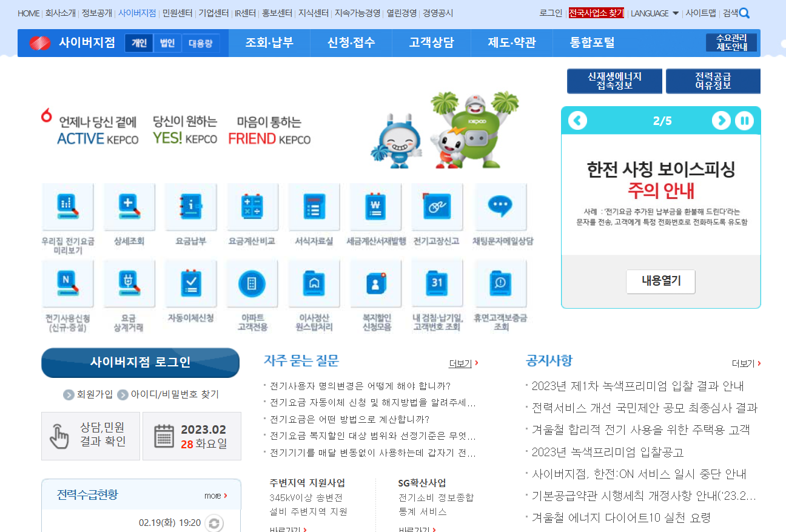Open 채팅문자메일상담 chat counseling icon
This screenshot has width=786, height=532.
pyautogui.click(x=499, y=207)
